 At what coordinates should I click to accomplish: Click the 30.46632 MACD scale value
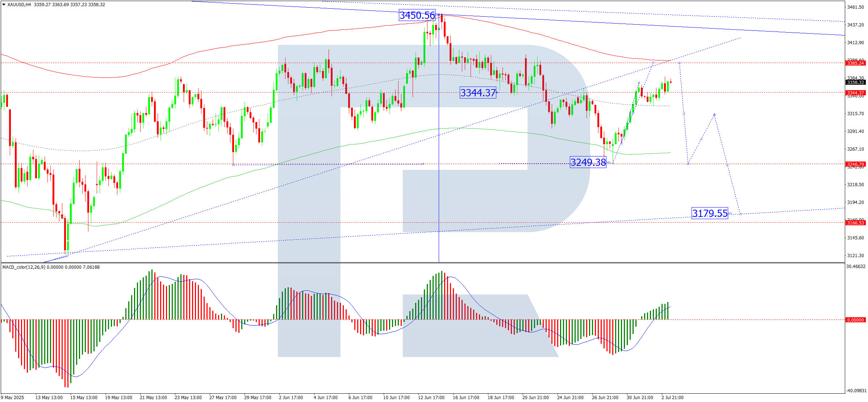click(855, 267)
